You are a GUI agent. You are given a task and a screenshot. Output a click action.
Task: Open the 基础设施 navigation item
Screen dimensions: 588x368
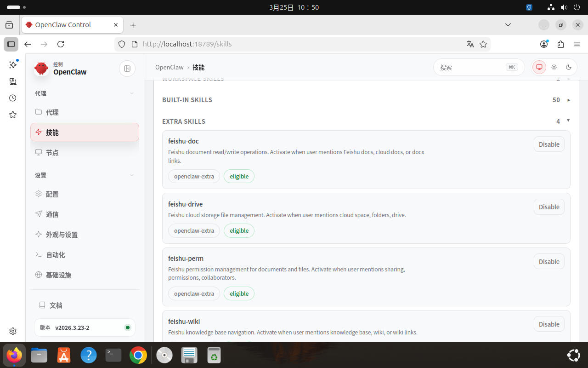click(x=85, y=275)
